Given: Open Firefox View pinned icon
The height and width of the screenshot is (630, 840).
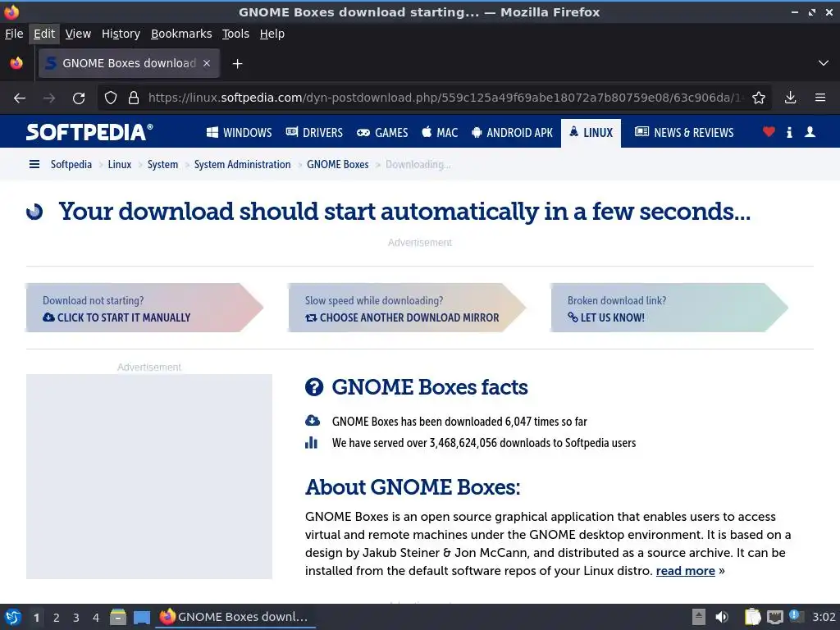Looking at the screenshot, I should pyautogui.click(x=16, y=63).
